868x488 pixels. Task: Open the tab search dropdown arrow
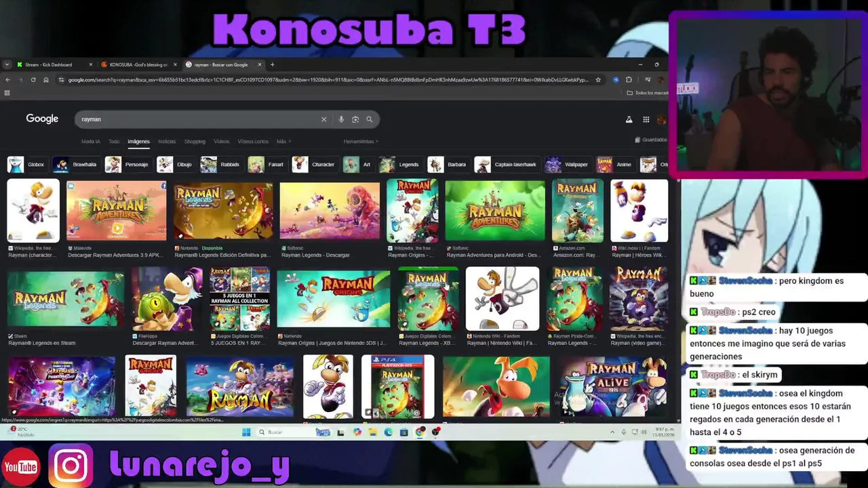(x=7, y=65)
